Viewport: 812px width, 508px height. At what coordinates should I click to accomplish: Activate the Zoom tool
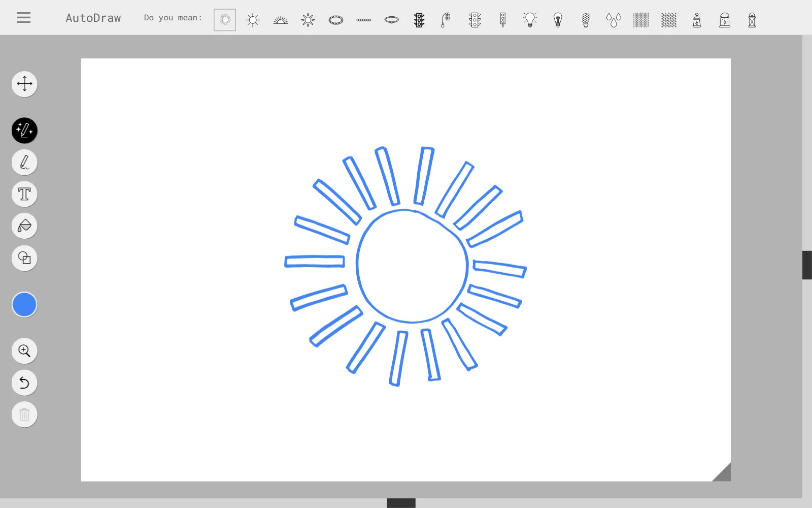[x=24, y=351]
